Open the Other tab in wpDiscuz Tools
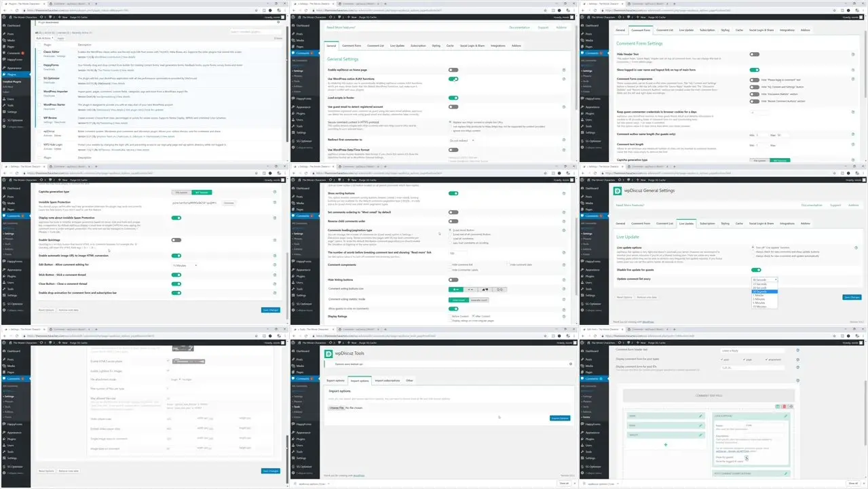 click(x=410, y=380)
